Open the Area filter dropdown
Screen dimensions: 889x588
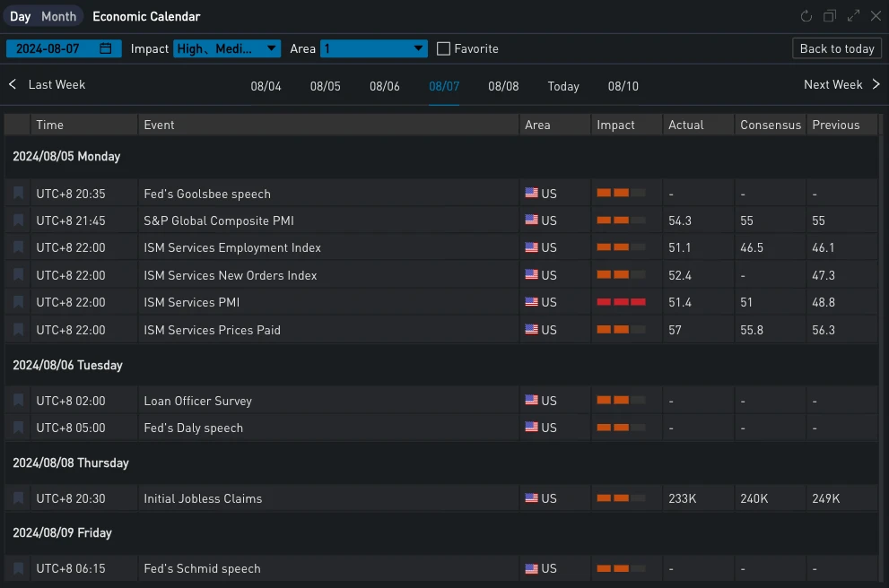click(373, 48)
